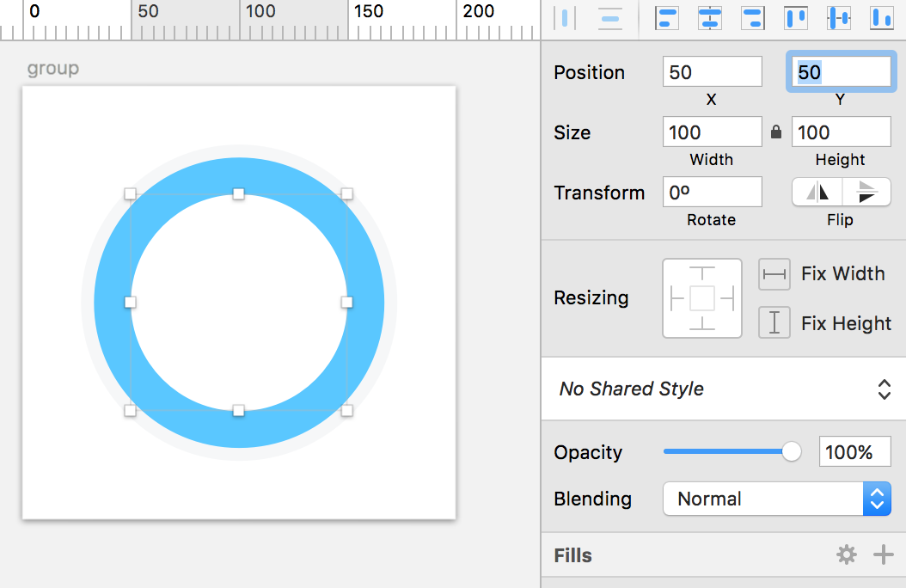
Task: Click the Distribute Horizontally icon
Action: (565, 18)
